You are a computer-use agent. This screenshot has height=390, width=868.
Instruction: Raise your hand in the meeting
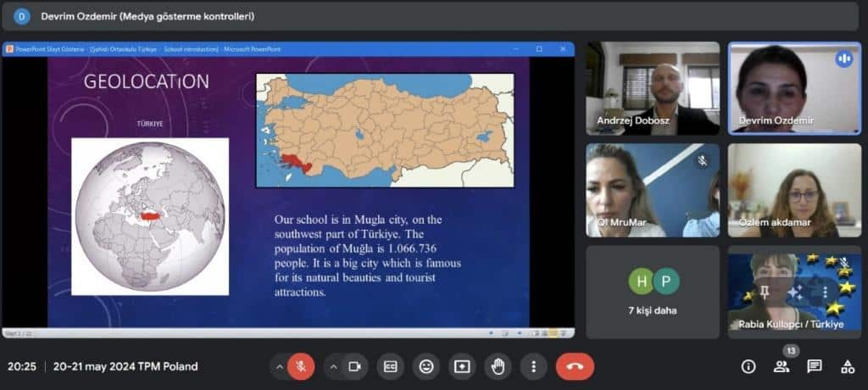click(498, 366)
